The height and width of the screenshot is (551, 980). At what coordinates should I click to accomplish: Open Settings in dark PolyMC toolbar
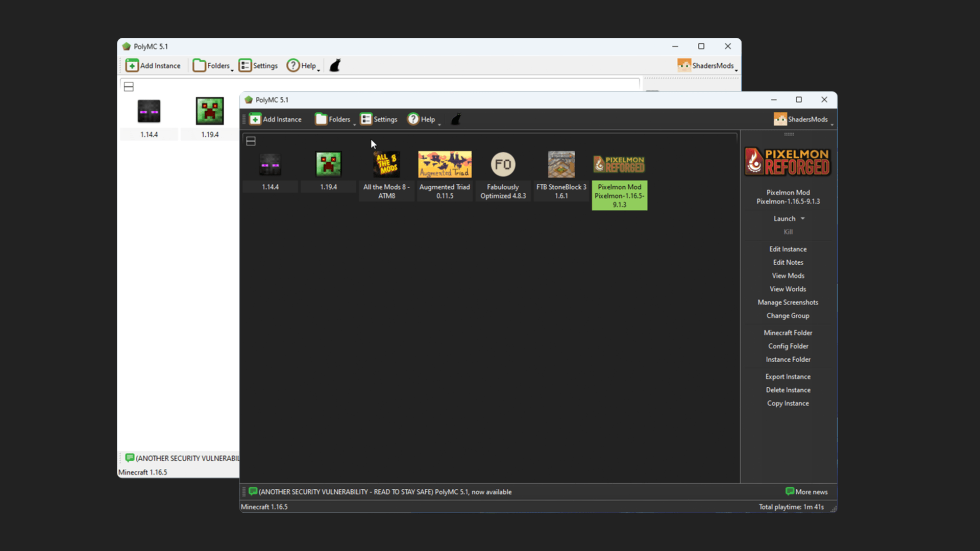point(379,119)
